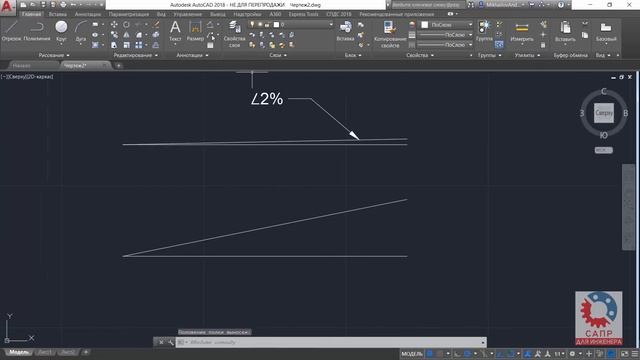The height and width of the screenshot is (360, 640).
Task: Open the Express Tools ribbon tab
Action: point(303,14)
